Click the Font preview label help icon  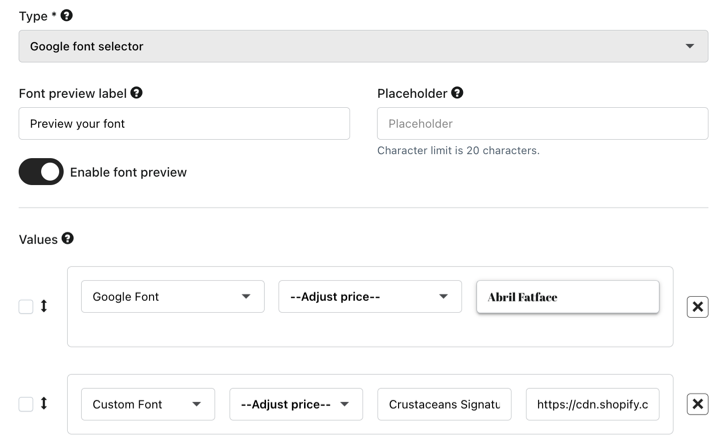click(136, 93)
